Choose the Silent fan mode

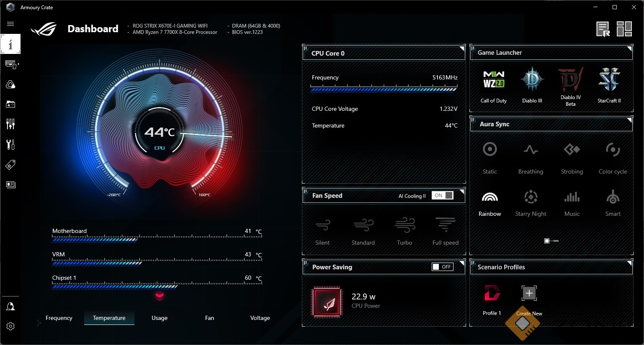322,231
